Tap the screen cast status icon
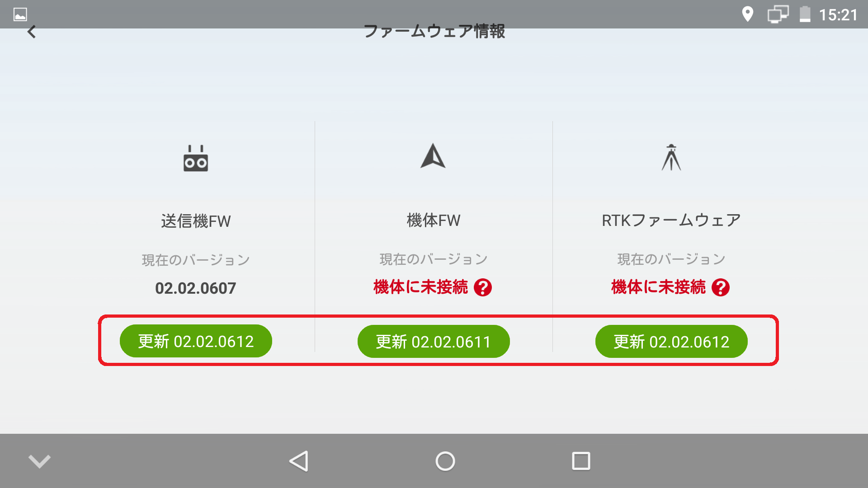Image resolution: width=868 pixels, height=488 pixels. (x=778, y=14)
